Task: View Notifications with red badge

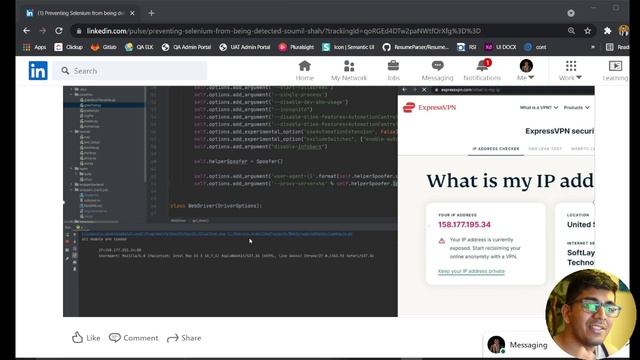Action: pos(482,71)
